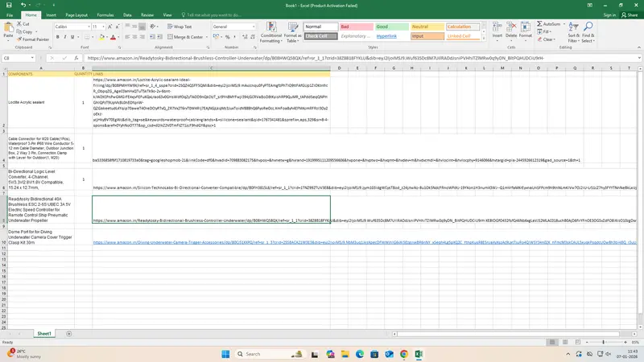Image resolution: width=644 pixels, height=362 pixels.
Task: Apply the Good cell style
Action: pos(391,27)
